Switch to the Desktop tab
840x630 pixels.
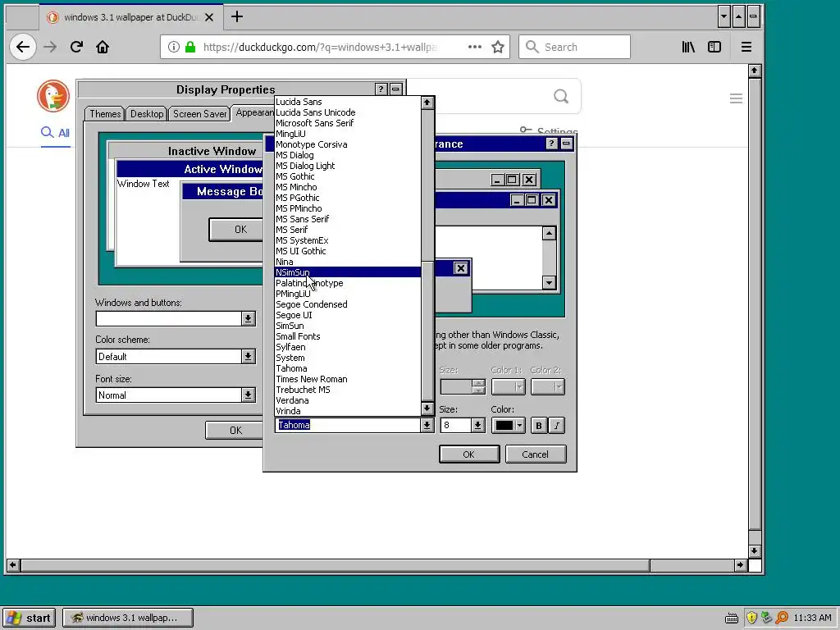[x=147, y=114]
